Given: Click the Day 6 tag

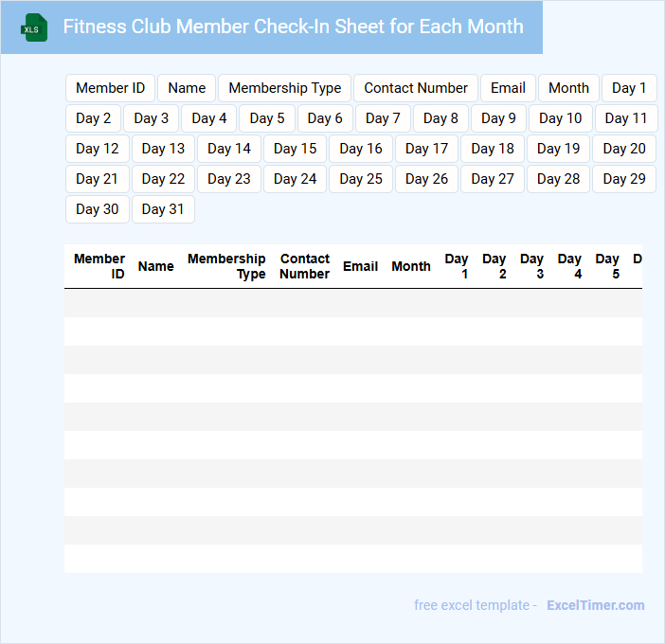Looking at the screenshot, I should pos(325,118).
